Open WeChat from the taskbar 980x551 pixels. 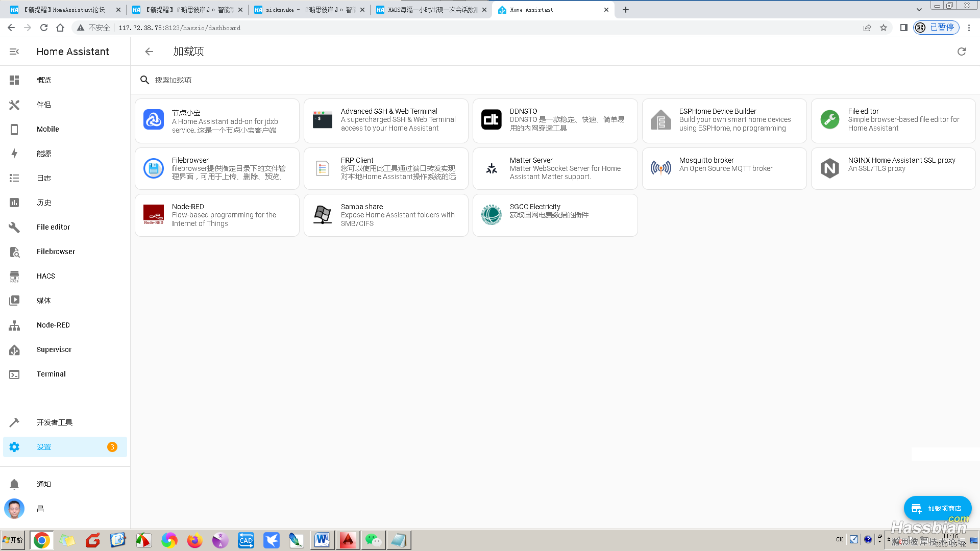click(x=373, y=540)
